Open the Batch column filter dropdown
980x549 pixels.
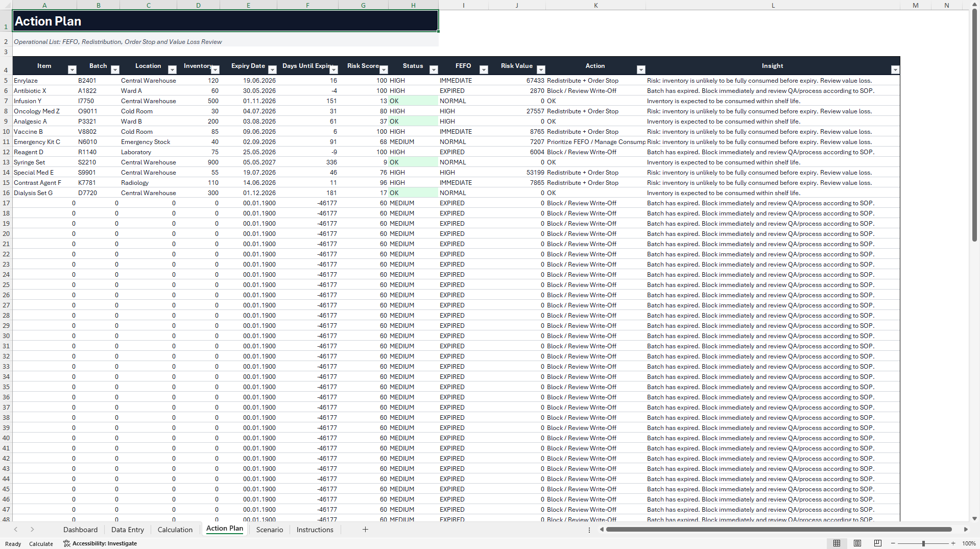point(115,70)
